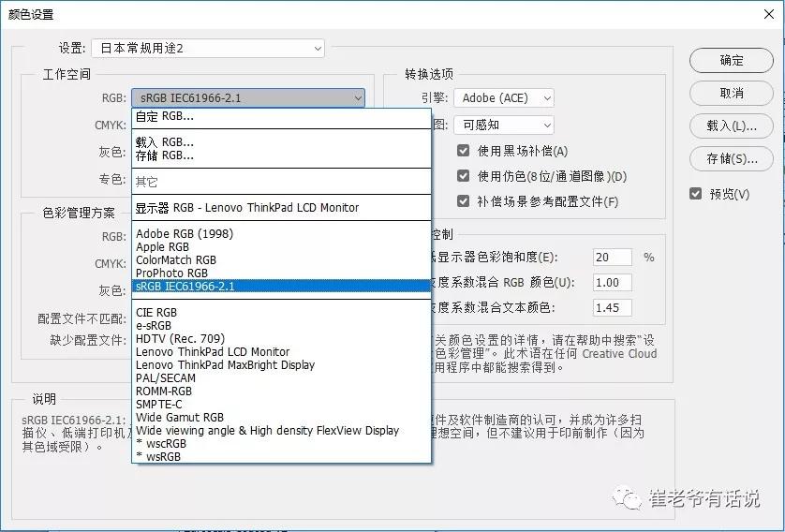Choose ProPhoto RGB in the list
785x532 pixels.
(x=171, y=273)
